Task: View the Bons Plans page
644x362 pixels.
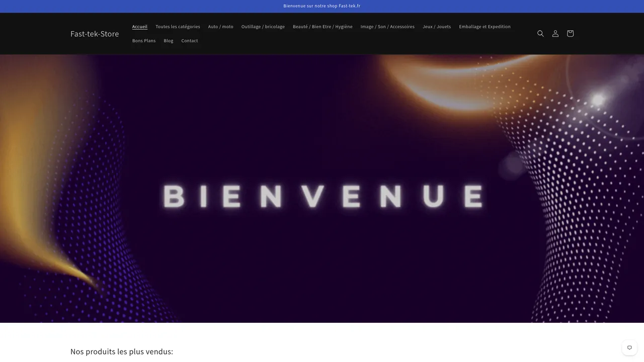Action: pyautogui.click(x=144, y=41)
